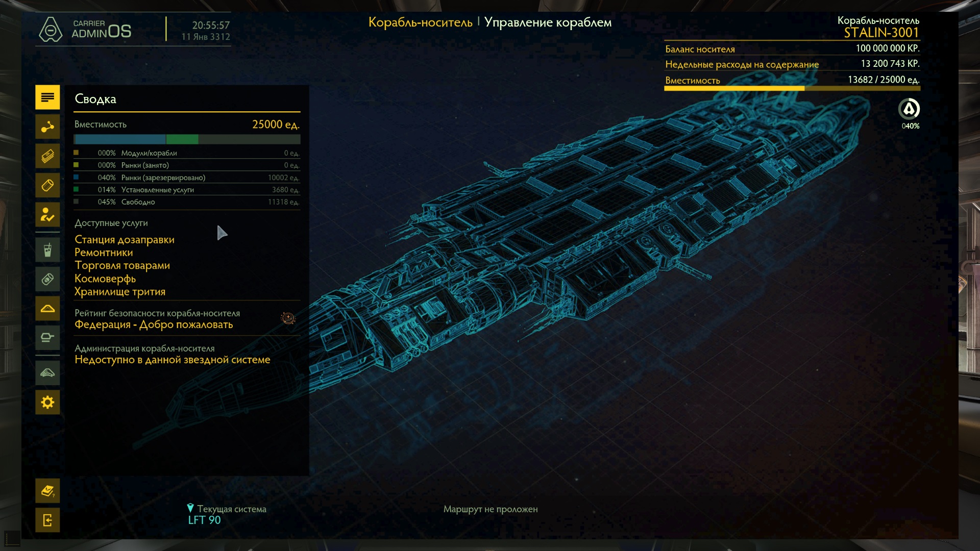Click the exit arrow icon
The image size is (980, 551).
[47, 520]
